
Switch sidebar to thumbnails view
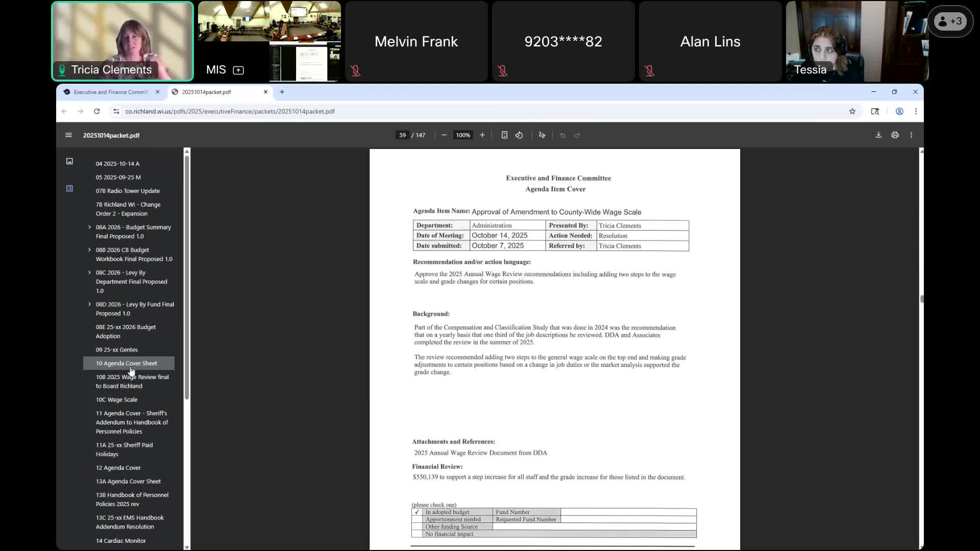(69, 161)
